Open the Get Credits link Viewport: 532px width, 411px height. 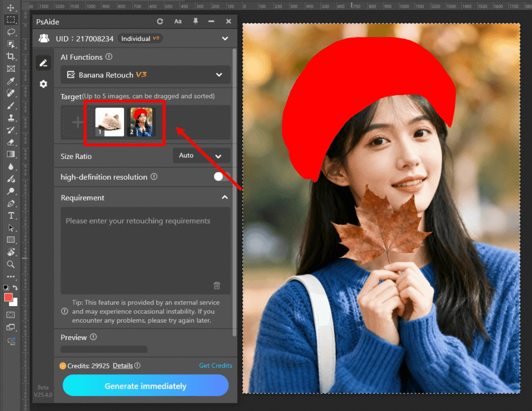point(216,365)
